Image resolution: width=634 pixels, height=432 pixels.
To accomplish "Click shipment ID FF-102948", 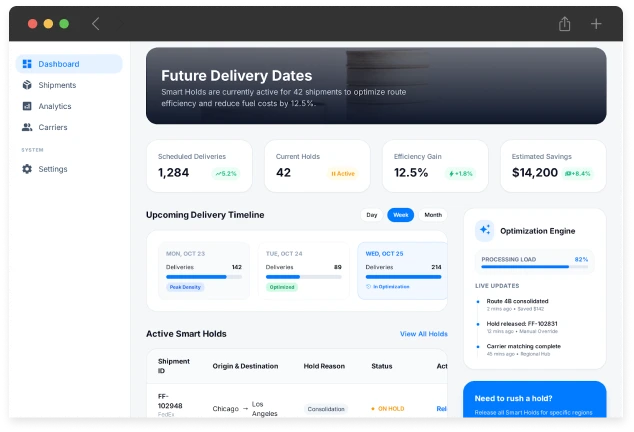I will pyautogui.click(x=170, y=401).
